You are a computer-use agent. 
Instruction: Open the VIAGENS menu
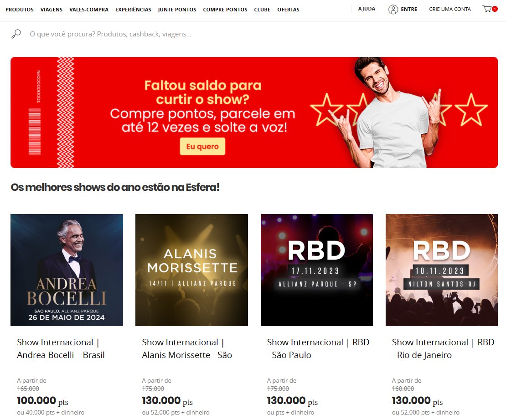52,10
